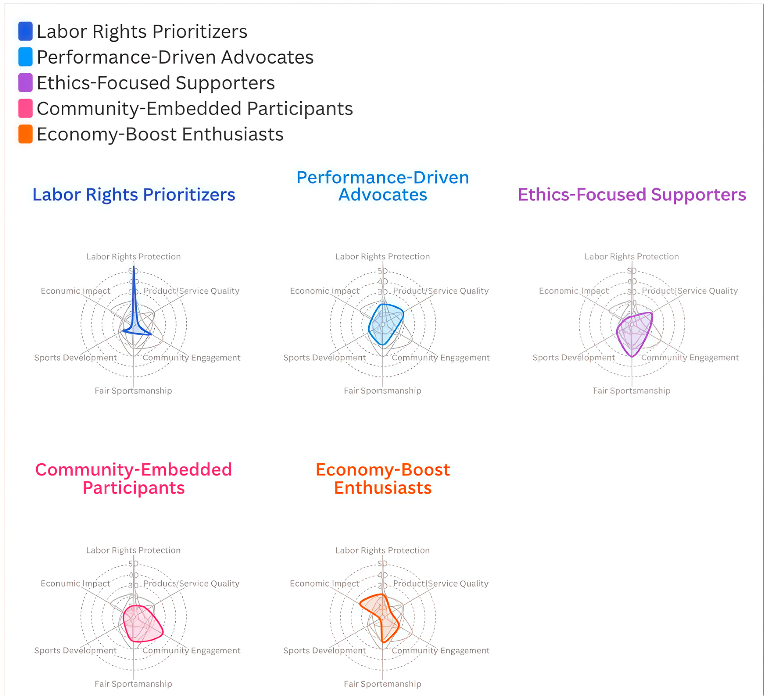Viewport: 766px width, 700px height.
Task: Select the orange Economy-Boost Enthusiasts legend swatch
Action: [x=25, y=134]
